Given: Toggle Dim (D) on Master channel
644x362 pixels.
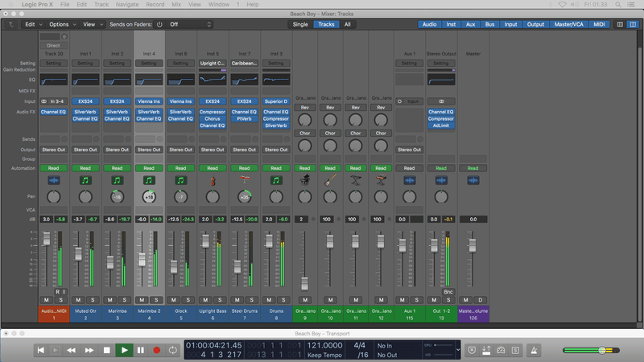Looking at the screenshot, I should click(480, 300).
